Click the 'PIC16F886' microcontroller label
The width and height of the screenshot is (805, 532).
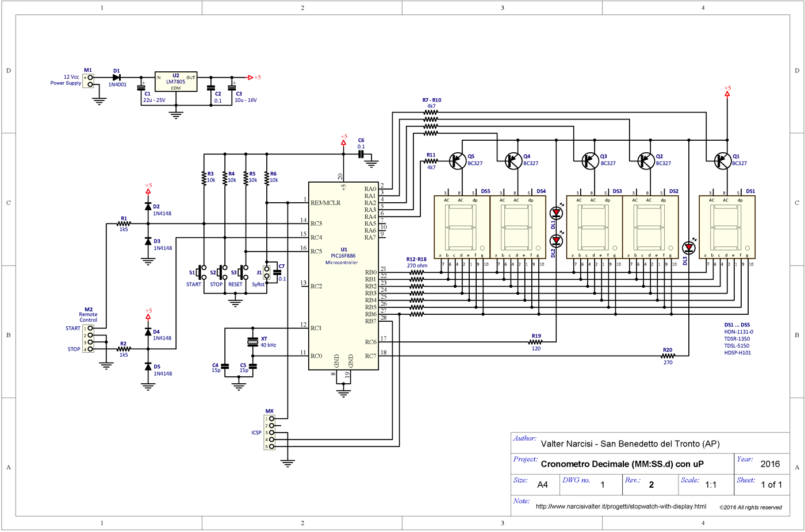[343, 256]
